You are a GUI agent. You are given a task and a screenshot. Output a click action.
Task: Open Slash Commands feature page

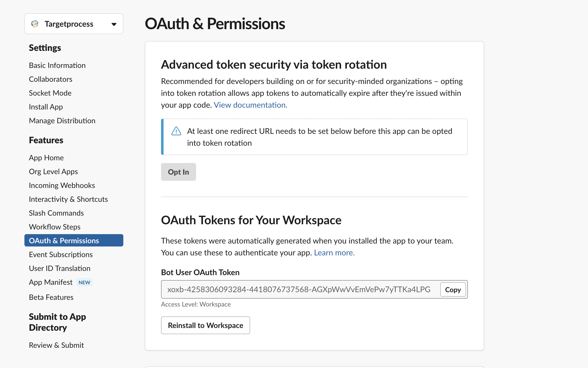point(56,213)
